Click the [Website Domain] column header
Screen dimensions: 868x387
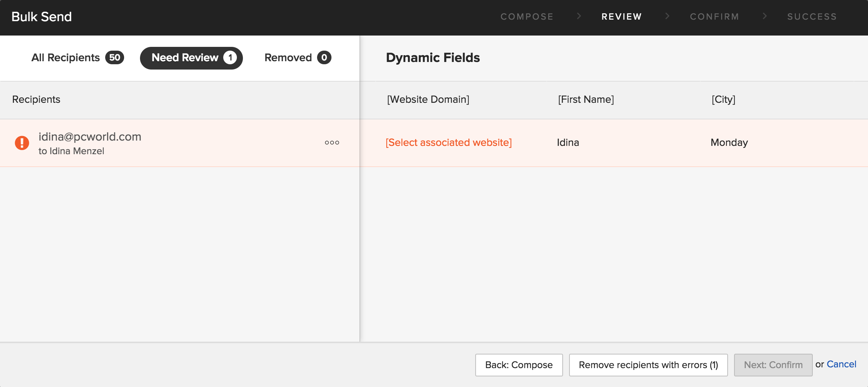428,99
